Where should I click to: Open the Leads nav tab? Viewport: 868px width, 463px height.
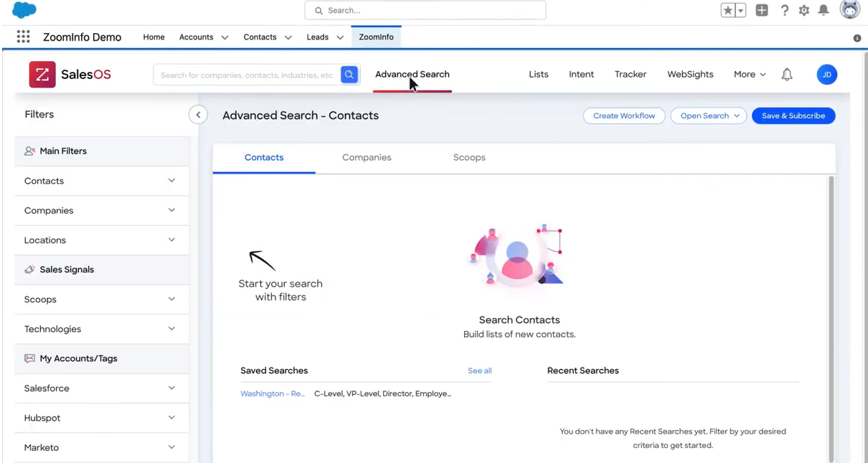tap(317, 37)
